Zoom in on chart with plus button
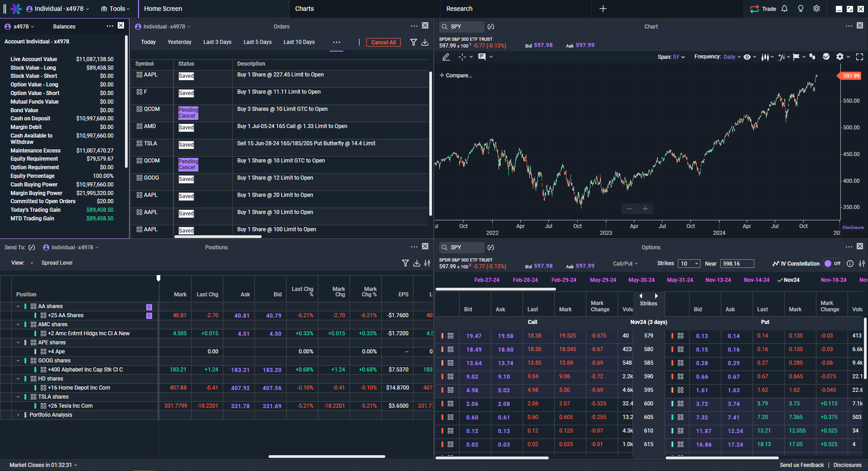This screenshot has width=868, height=471. [645, 209]
